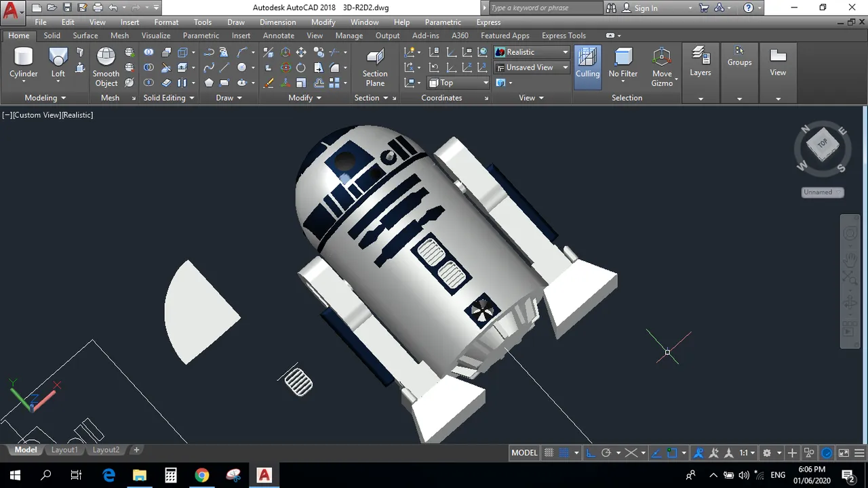Screen dimensions: 868x488
Task: Open Chrome from the Windows taskbar
Action: tap(201, 474)
